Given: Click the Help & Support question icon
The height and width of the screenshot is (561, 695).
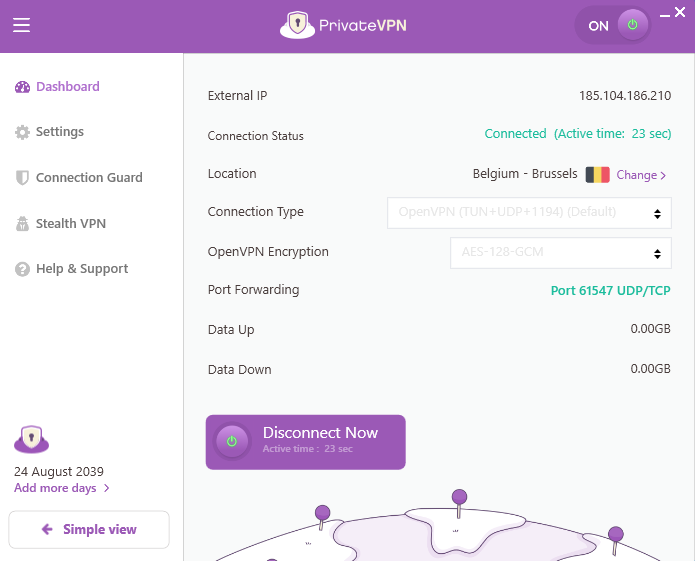Looking at the screenshot, I should pyautogui.click(x=22, y=269).
